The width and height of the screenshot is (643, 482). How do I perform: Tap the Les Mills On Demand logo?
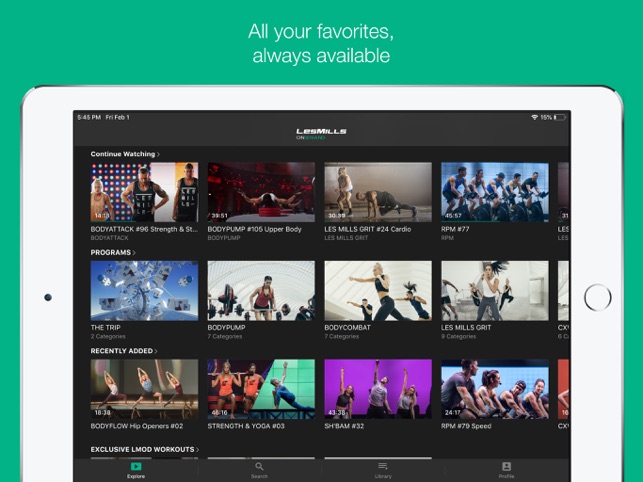tap(321, 134)
